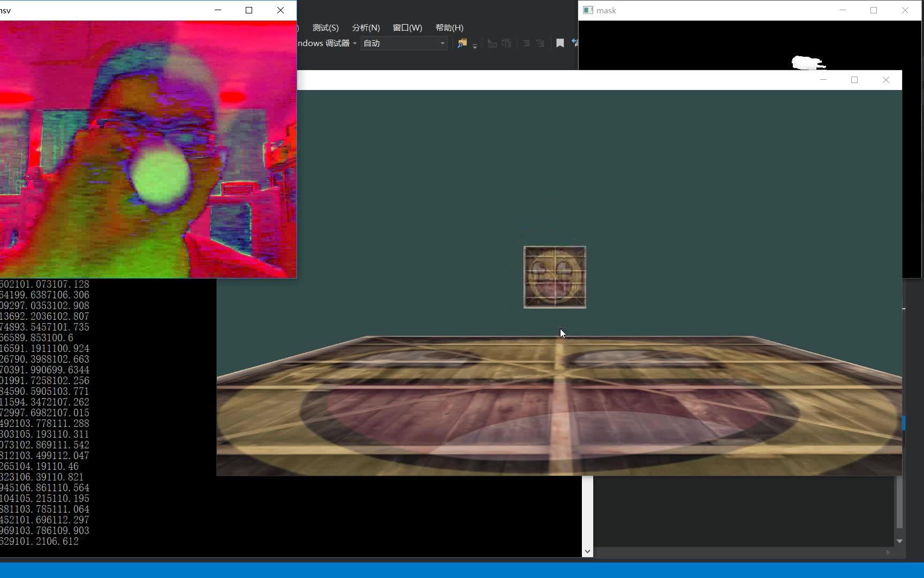The height and width of the screenshot is (578, 924).
Task: Toggle a bookmark with the bookmark toolbar icon
Action: [x=560, y=43]
